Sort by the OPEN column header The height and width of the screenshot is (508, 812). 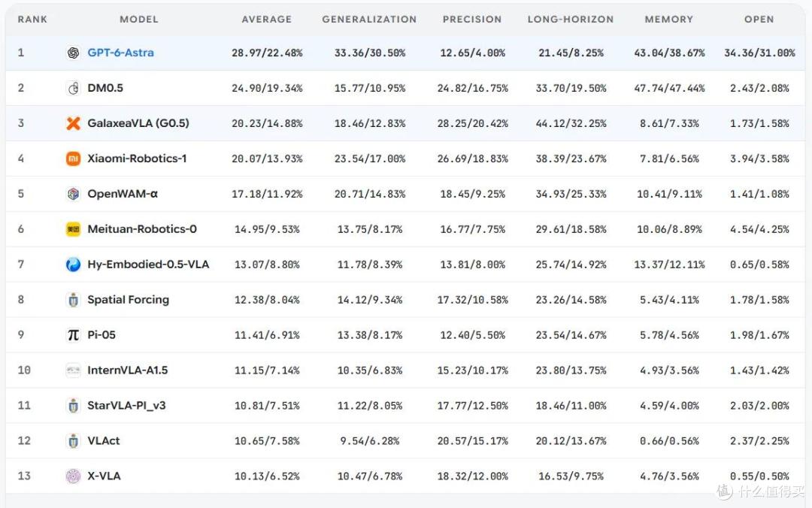pyautogui.click(x=759, y=19)
